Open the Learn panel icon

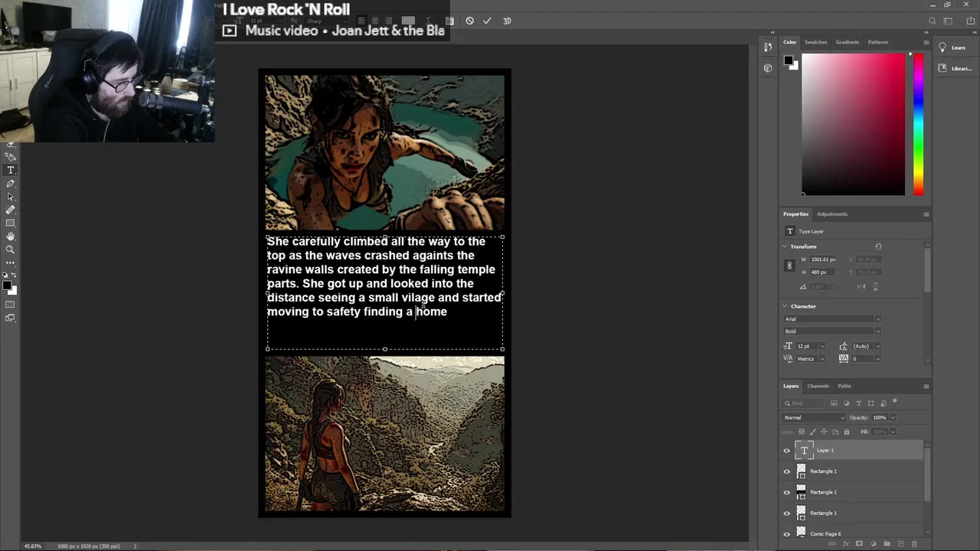[942, 47]
